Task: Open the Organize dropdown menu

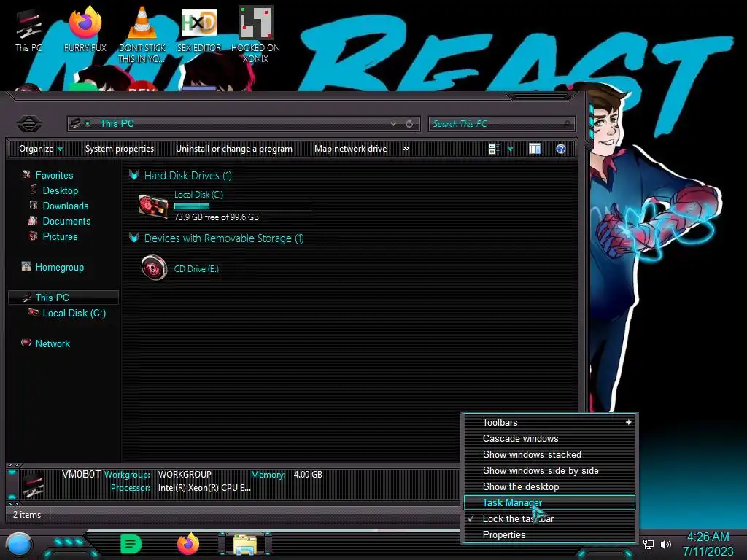Action: (41, 149)
